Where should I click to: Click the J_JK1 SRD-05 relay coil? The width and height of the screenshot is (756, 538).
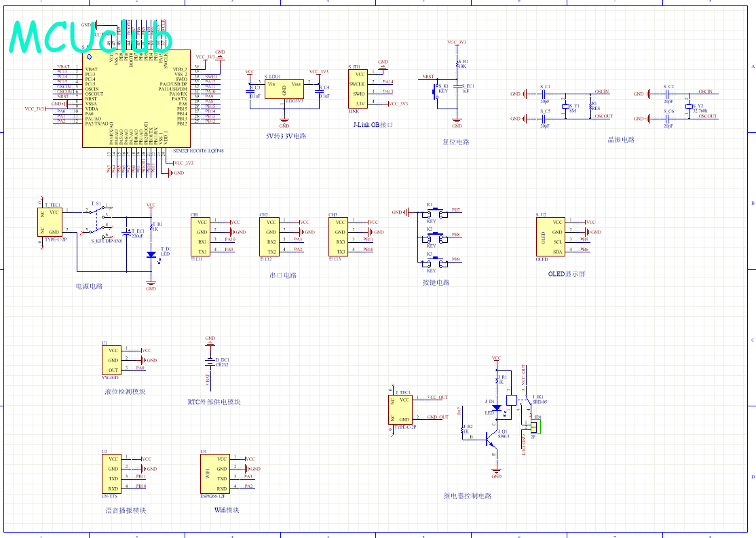coord(512,400)
